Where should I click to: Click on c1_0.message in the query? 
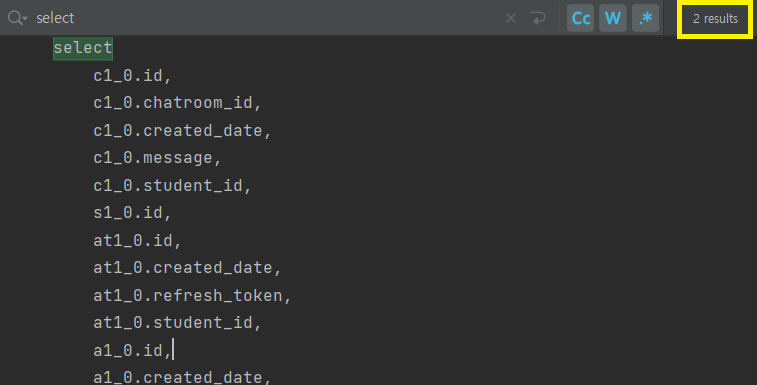tap(153, 158)
